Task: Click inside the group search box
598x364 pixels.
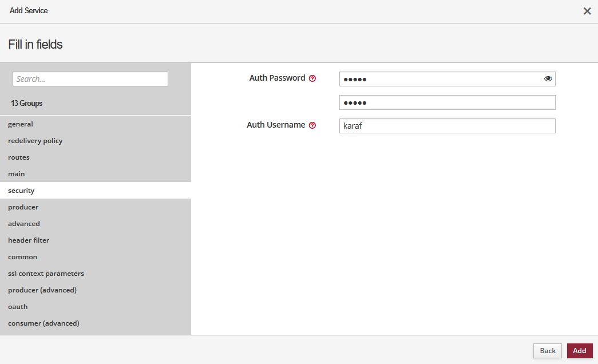Action: [x=90, y=78]
